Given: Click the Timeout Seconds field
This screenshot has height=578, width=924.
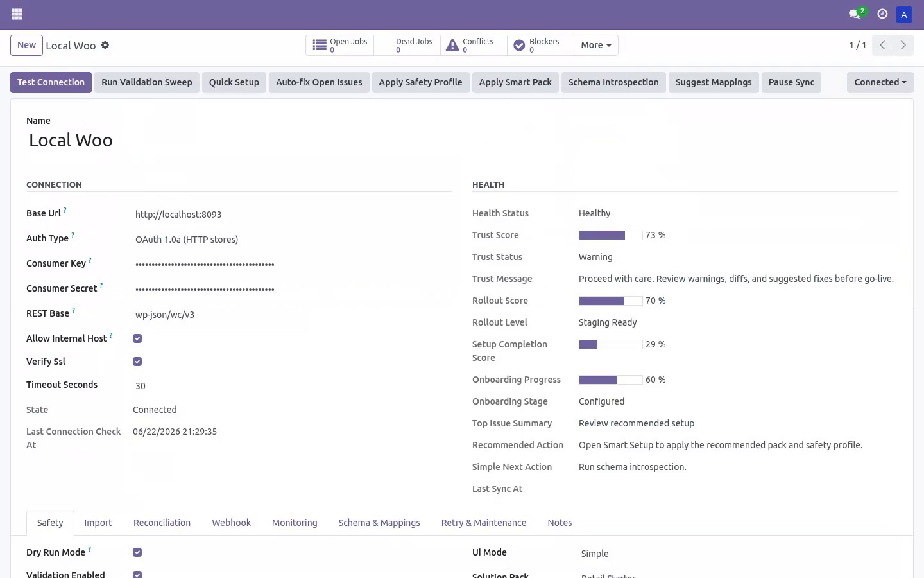Looking at the screenshot, I should pyautogui.click(x=292, y=386).
